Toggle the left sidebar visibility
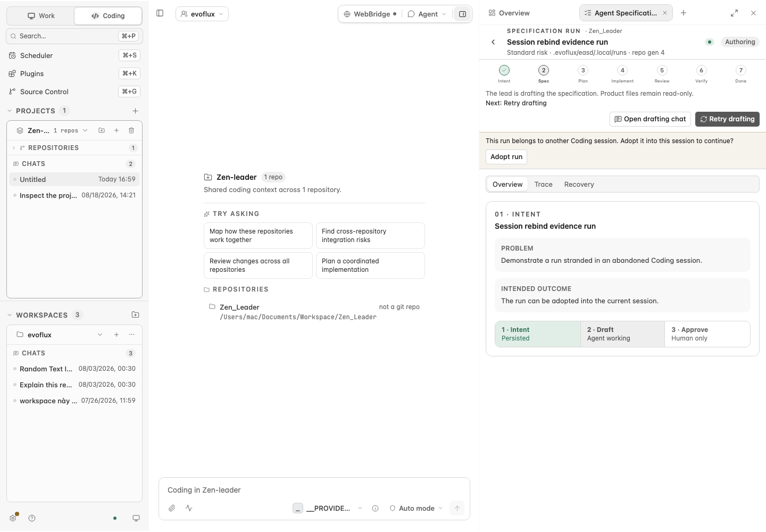766x532 pixels. (x=160, y=13)
